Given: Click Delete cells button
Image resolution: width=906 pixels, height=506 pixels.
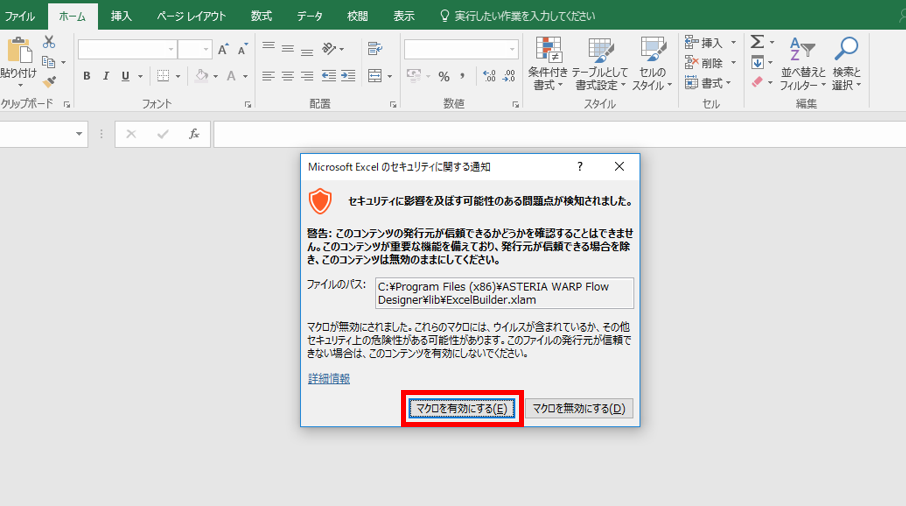Looking at the screenshot, I should click(710, 63).
